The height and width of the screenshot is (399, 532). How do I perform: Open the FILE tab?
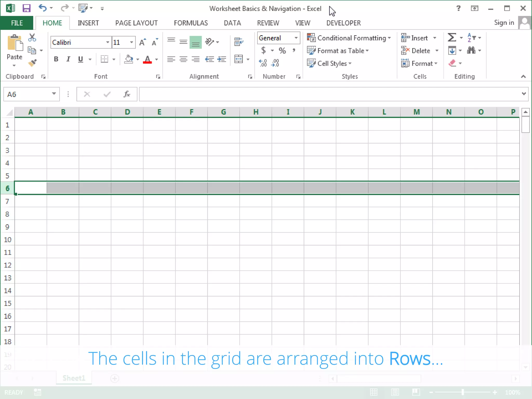coord(17,23)
